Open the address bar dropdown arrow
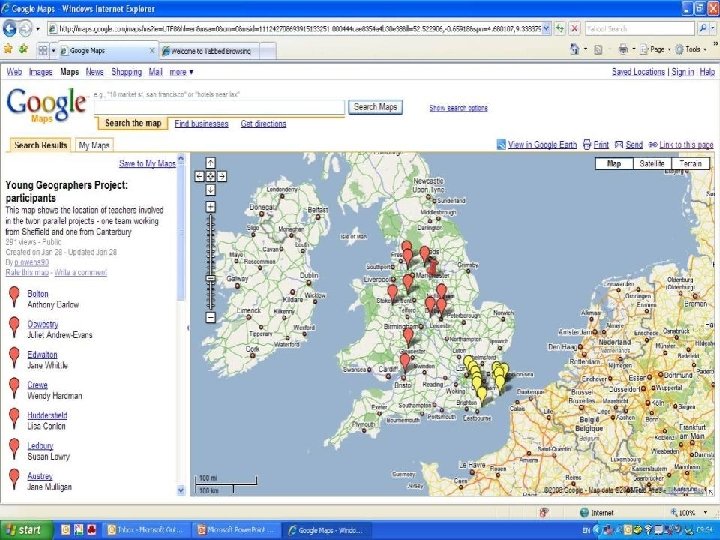Image resolution: width=720 pixels, height=540 pixels. (546, 28)
